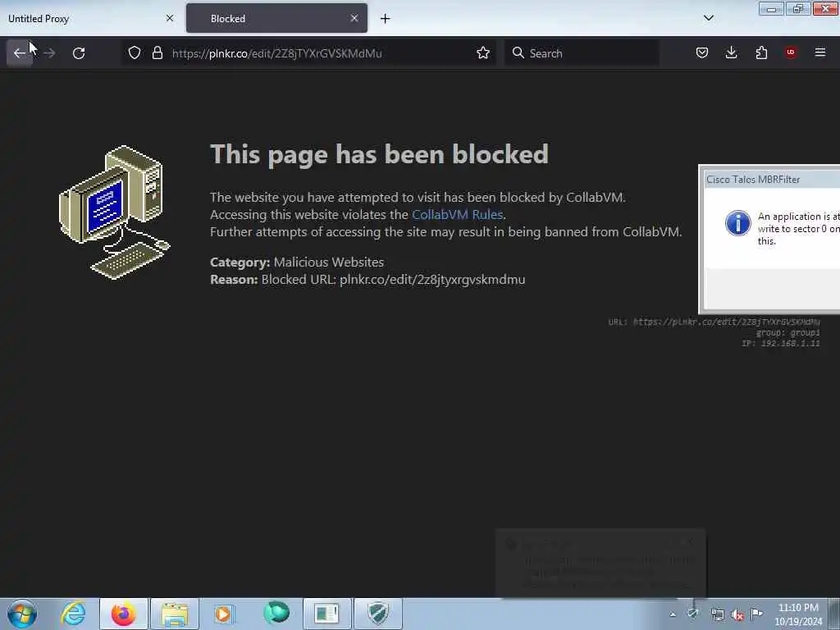The width and height of the screenshot is (840, 630).
Task: Click the muted volume tray icon
Action: coord(737,615)
